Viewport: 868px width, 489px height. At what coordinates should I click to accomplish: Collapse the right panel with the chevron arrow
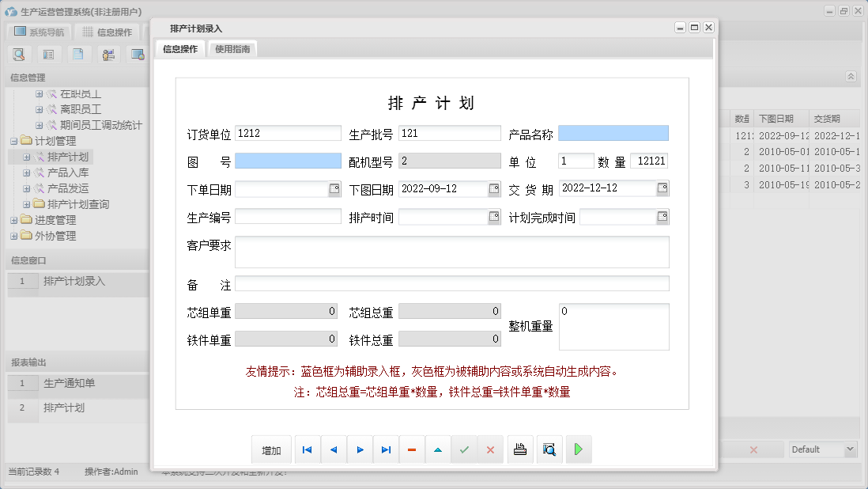[x=851, y=77]
